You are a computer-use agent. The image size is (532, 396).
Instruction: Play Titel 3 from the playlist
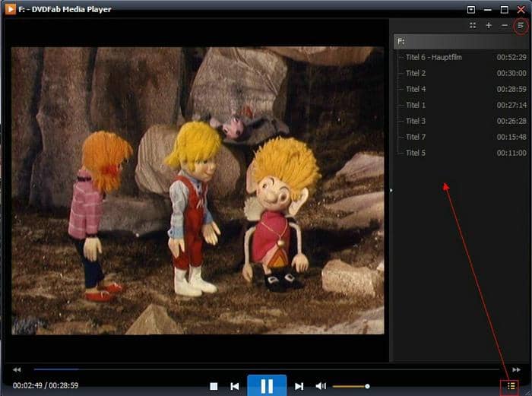[462, 121]
